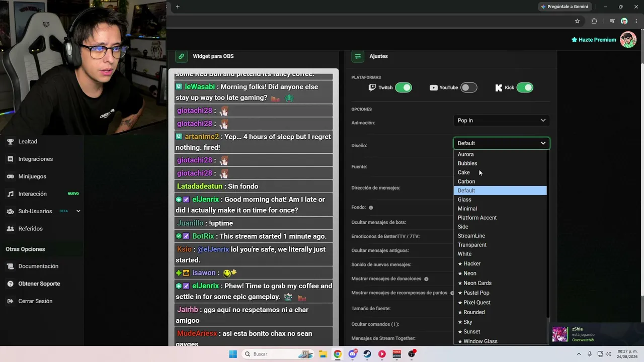Screen dimensions: 644x362
Task: Select the highlighted Default design option
Action: pos(500,191)
